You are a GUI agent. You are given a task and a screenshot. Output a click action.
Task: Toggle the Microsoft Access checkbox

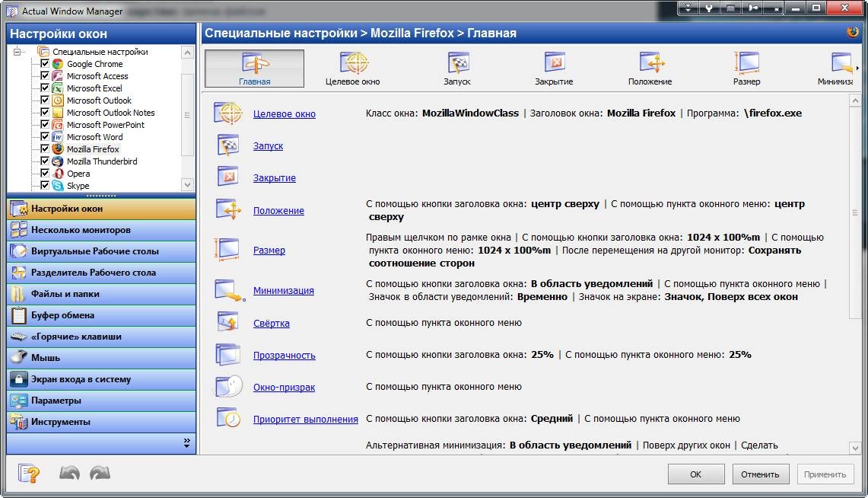click(45, 75)
